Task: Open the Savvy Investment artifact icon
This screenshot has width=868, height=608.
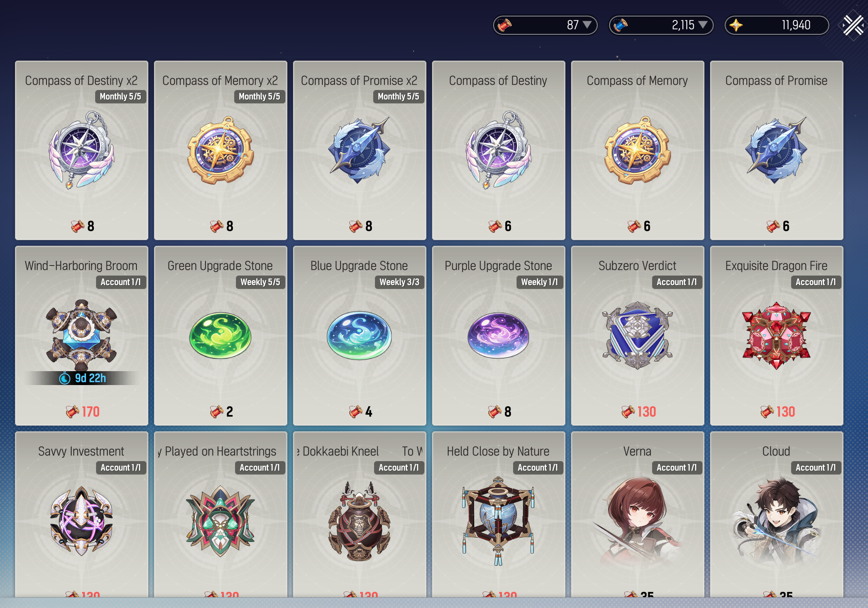Action: [82, 521]
